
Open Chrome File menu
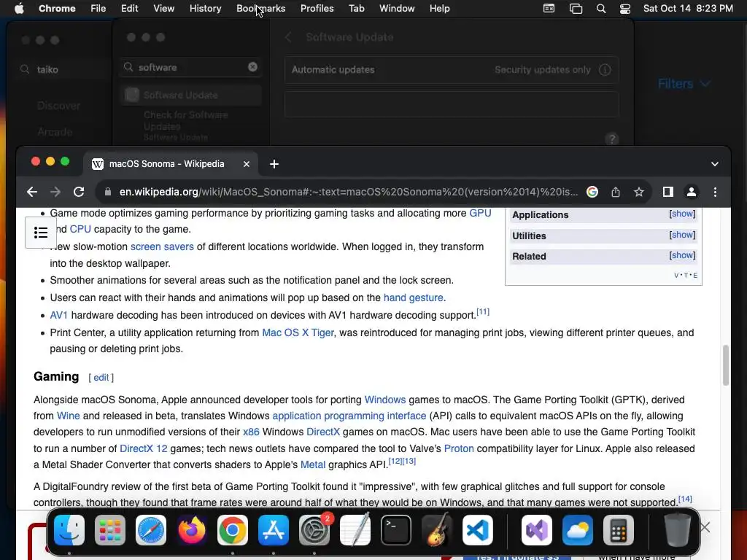98,9
